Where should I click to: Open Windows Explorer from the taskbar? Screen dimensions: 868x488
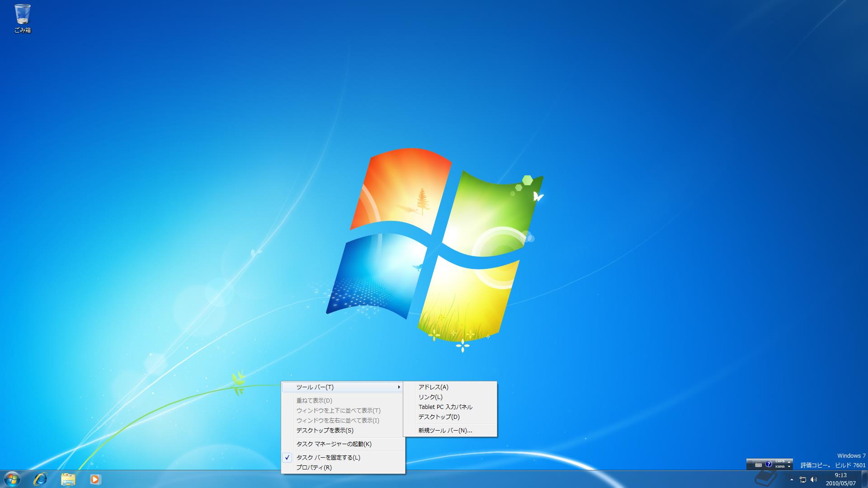point(68,479)
